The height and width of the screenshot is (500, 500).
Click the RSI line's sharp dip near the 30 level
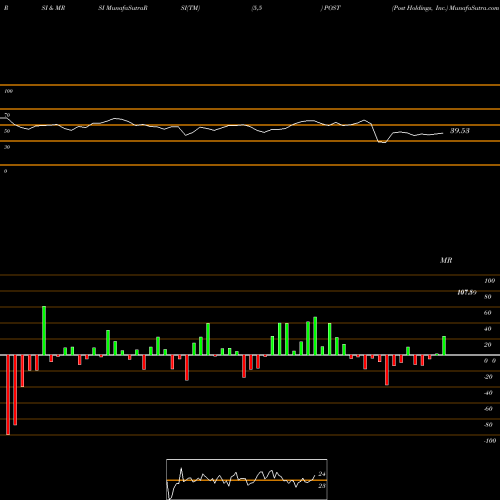[382, 141]
